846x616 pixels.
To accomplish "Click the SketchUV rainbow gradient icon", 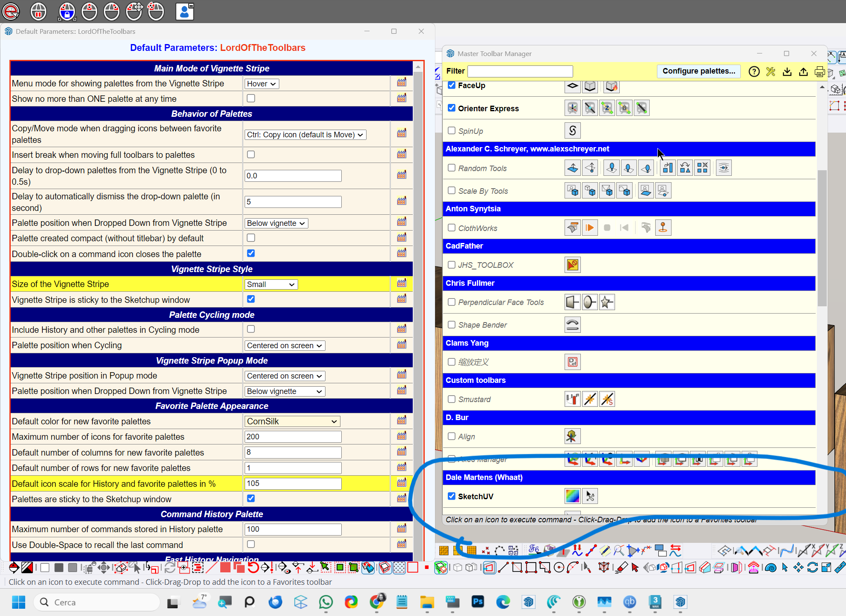I will [572, 496].
